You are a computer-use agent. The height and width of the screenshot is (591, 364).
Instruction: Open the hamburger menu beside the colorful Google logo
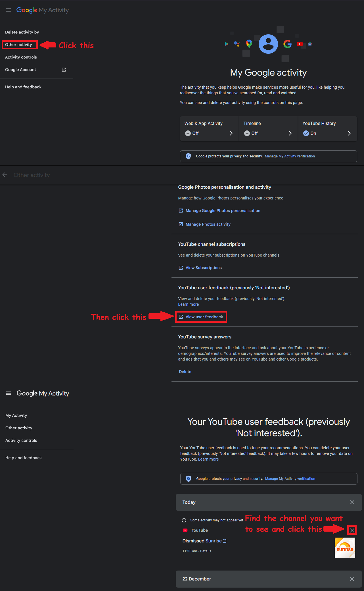[9, 10]
